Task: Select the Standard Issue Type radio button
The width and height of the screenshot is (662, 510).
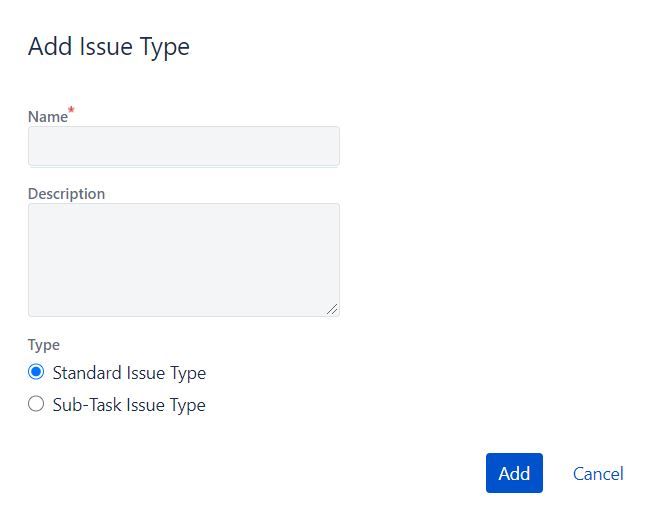Action: click(x=36, y=372)
